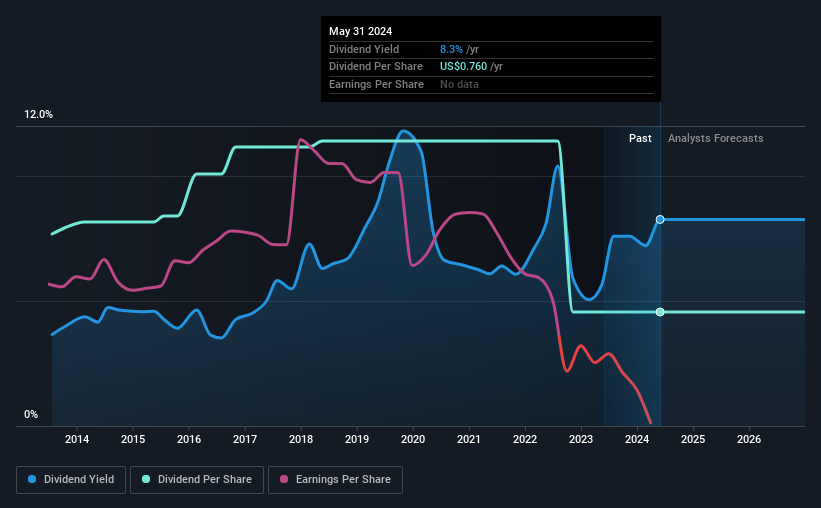The height and width of the screenshot is (508, 821).
Task: Click the Analysts Forecasts label
Action: click(x=716, y=138)
